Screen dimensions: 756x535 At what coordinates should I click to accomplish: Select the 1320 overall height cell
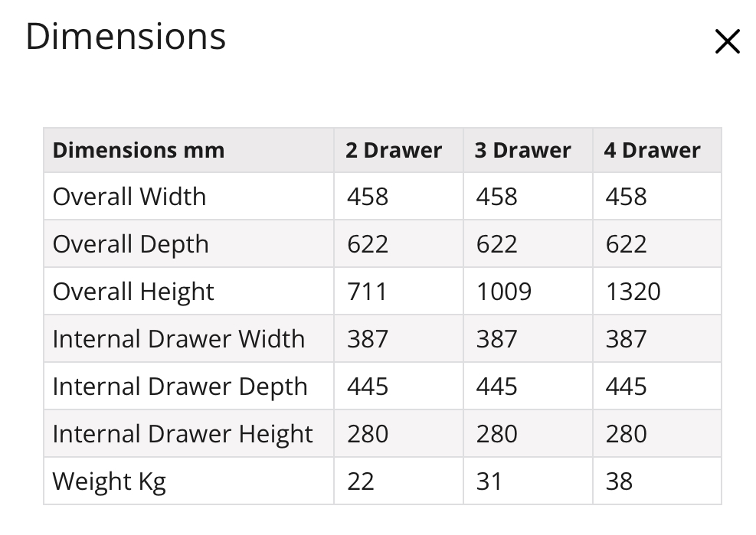(657, 291)
